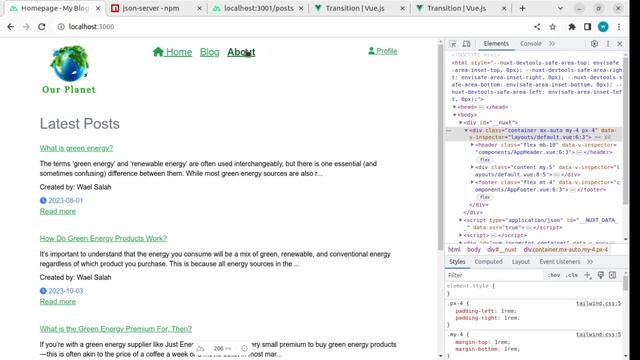Screen dimensions: 640x360
Task: Click the flex badge under the header node
Action: 485,160
